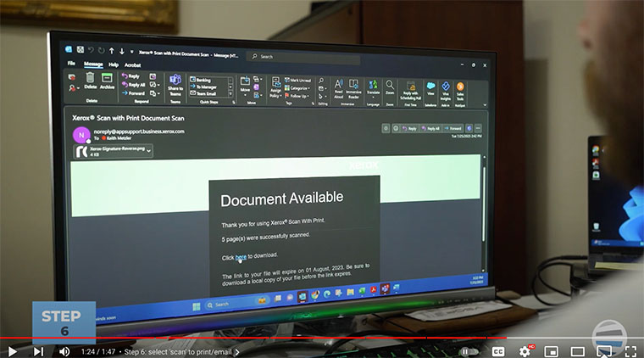Screen dimensions: 644x358
Task: Click Reply button in message header
Action: click(409, 128)
